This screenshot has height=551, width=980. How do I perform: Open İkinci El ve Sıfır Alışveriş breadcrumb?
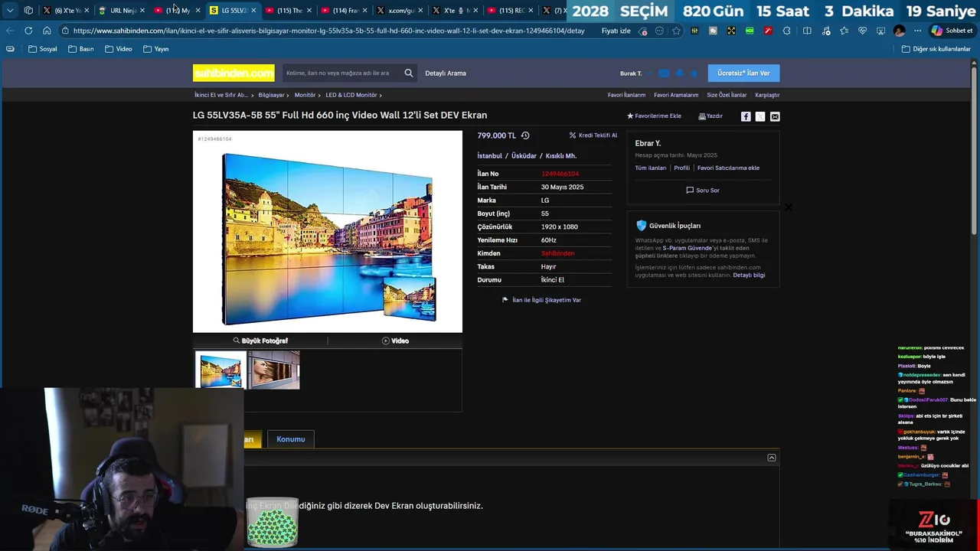coord(223,95)
